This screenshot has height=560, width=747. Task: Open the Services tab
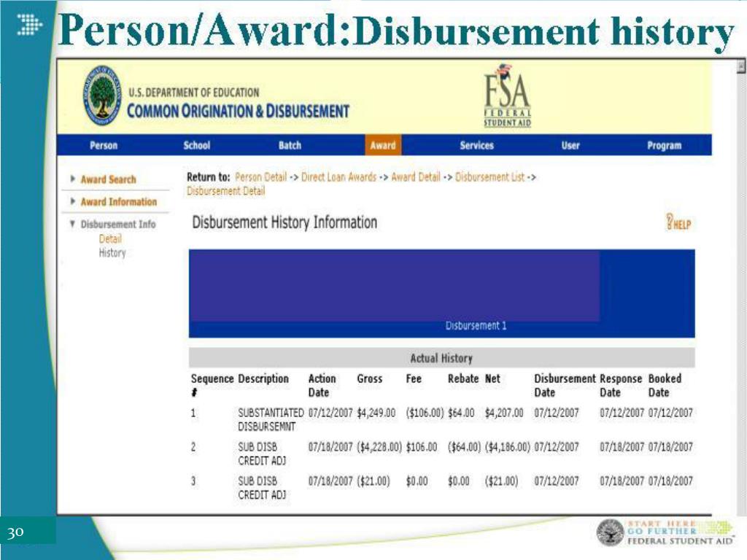click(x=477, y=145)
